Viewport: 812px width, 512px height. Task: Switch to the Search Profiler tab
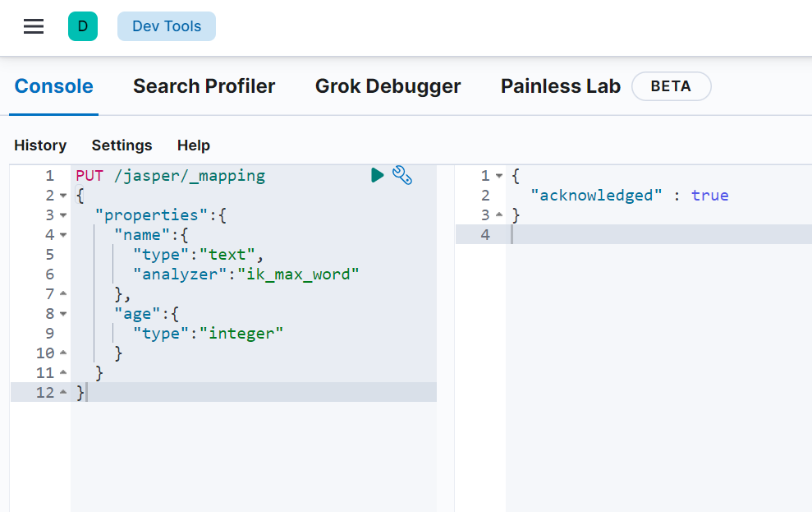[204, 86]
